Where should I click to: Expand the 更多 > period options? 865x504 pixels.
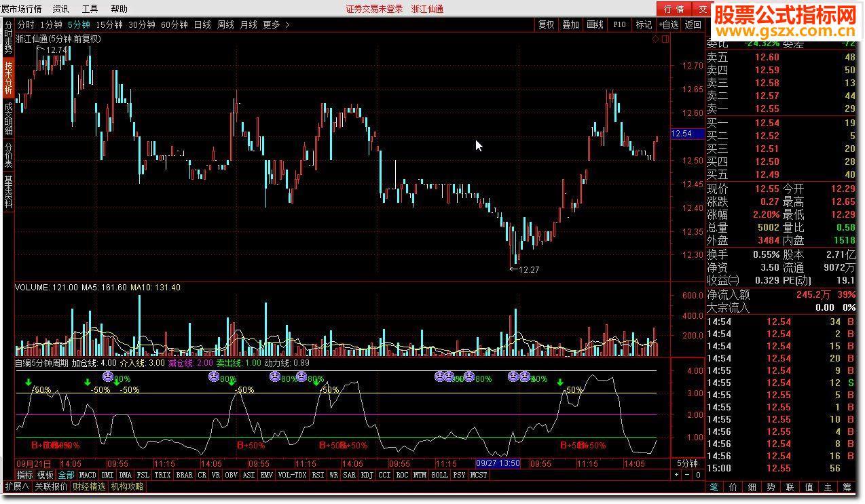coord(276,24)
